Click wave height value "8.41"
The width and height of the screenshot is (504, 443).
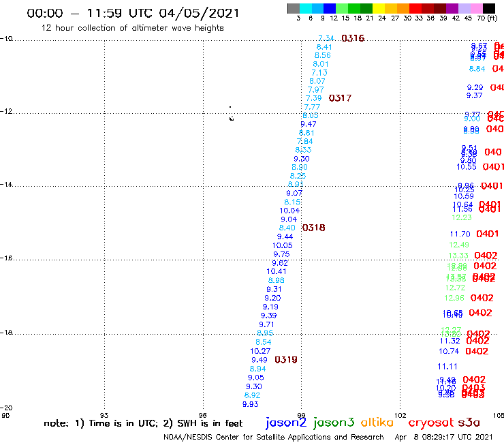(x=324, y=47)
